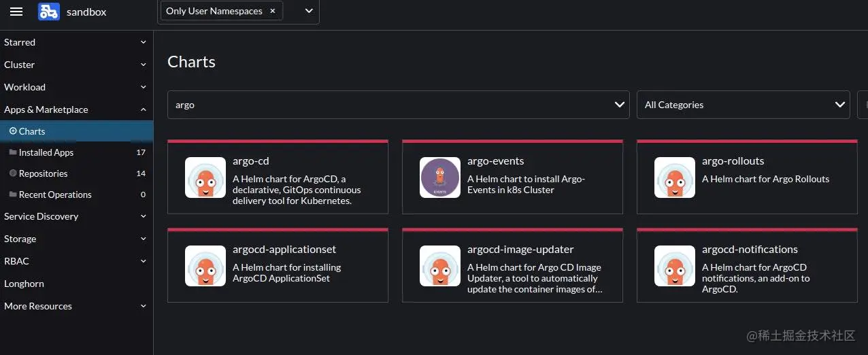Click the argocd-applicationset description text
This screenshot has width=868, height=355.
(286, 273)
